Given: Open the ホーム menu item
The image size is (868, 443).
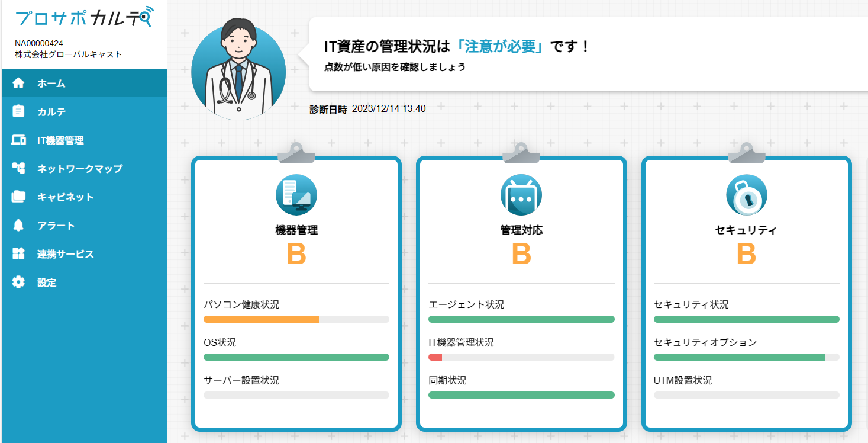Looking at the screenshot, I should [51, 84].
